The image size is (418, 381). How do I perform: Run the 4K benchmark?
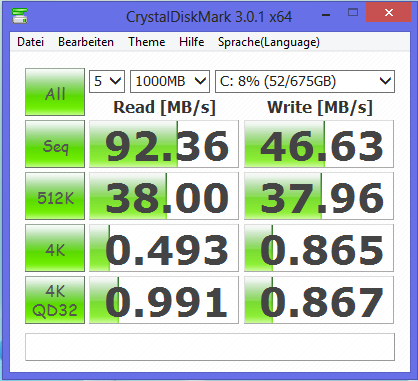coord(55,248)
